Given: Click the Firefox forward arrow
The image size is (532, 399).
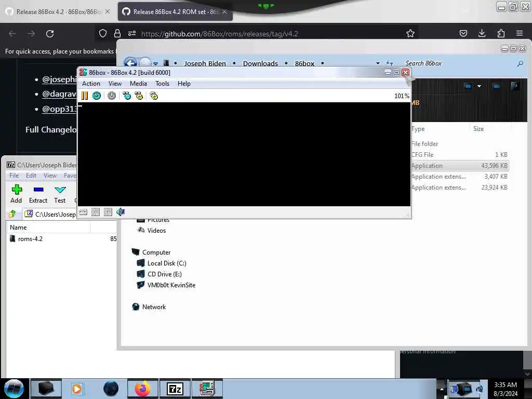Looking at the screenshot, I should pos(31,34).
